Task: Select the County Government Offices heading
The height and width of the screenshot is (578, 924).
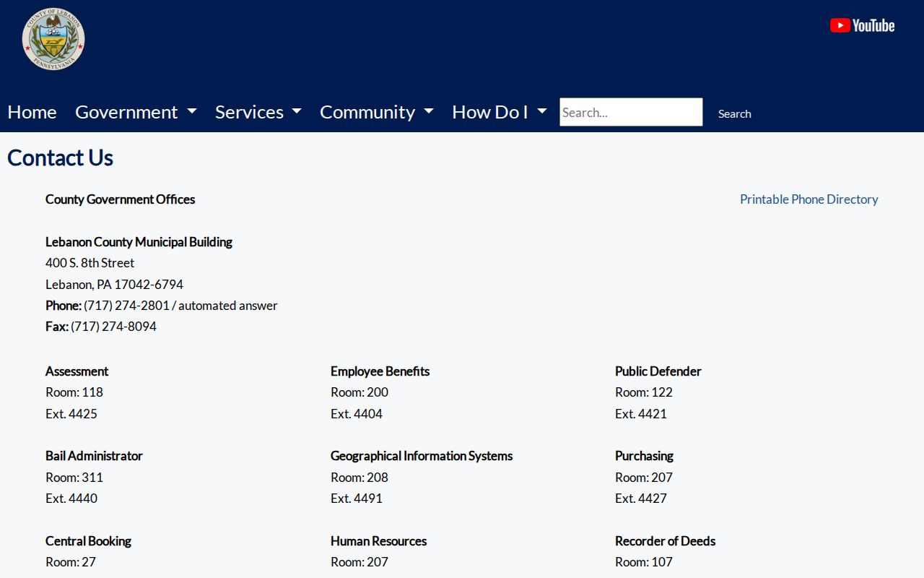Action: [x=120, y=199]
